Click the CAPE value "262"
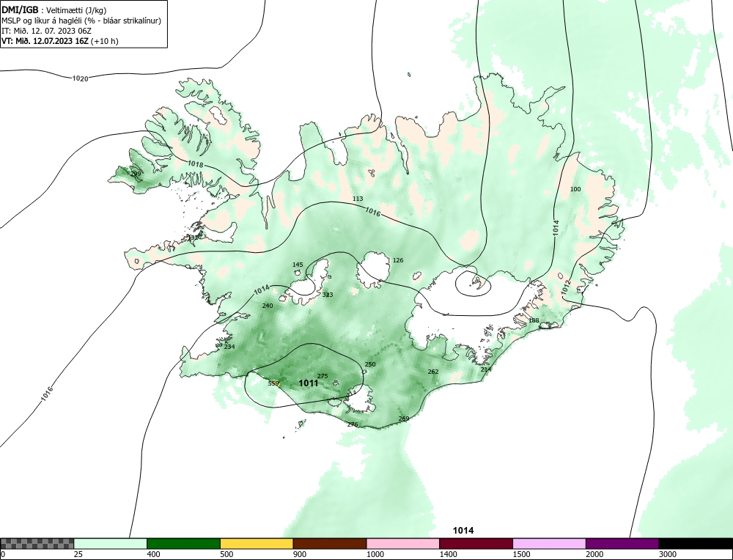 coord(433,372)
